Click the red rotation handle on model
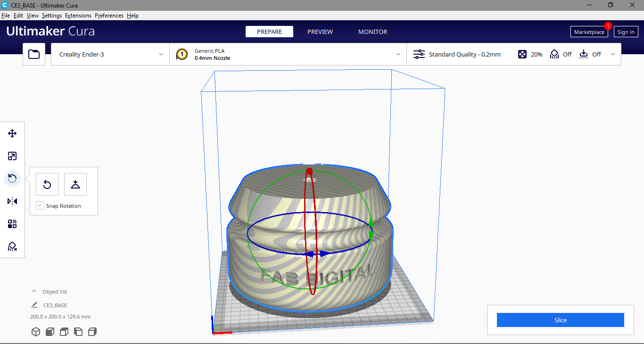Screen dimensions: 644x344 pos(309,172)
